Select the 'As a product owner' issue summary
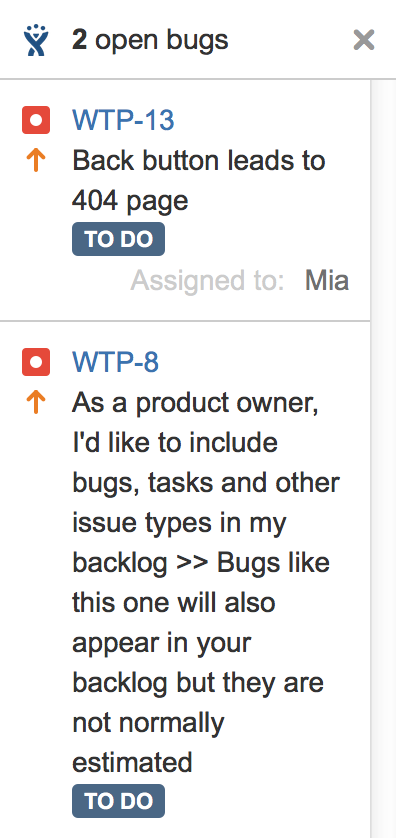This screenshot has width=396, height=838. click(x=206, y=581)
